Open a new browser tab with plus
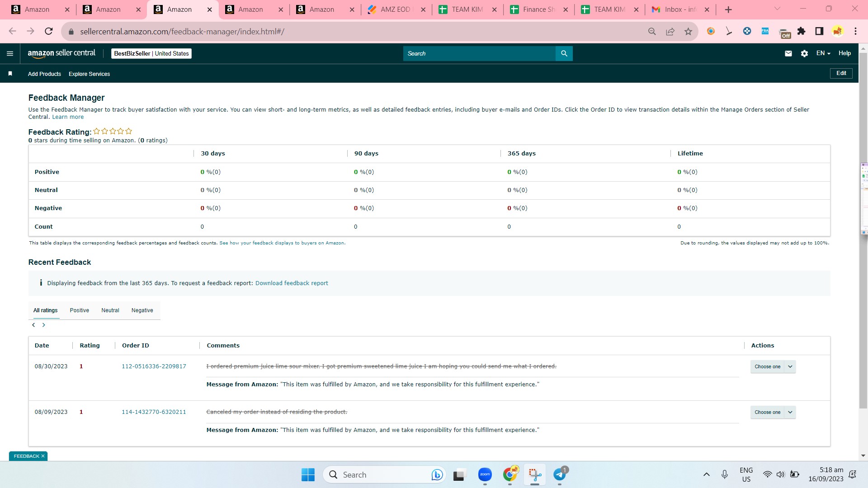 pos(728,9)
